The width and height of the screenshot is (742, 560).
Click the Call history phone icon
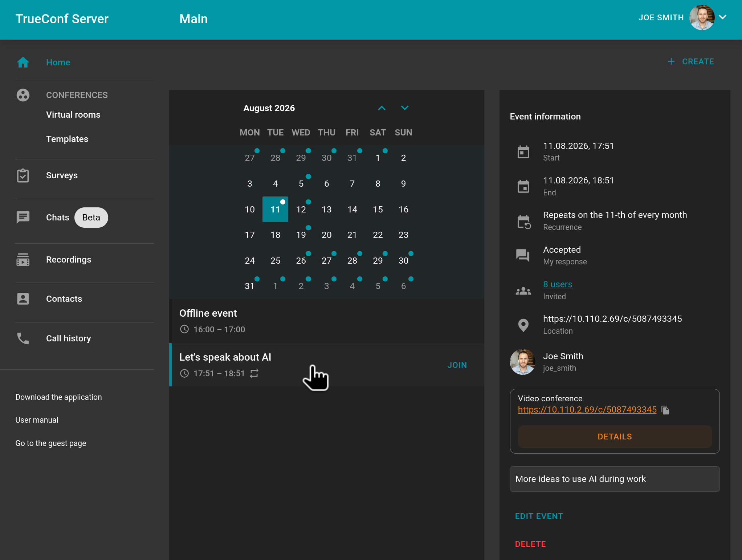coord(23,338)
